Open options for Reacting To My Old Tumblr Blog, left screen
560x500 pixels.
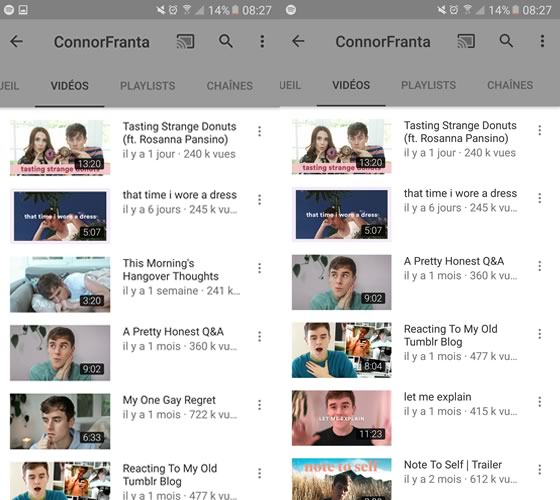260,473
